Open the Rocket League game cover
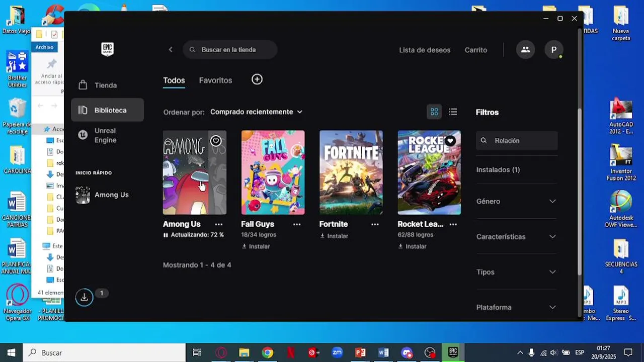This screenshot has width=644, height=362. click(x=429, y=172)
